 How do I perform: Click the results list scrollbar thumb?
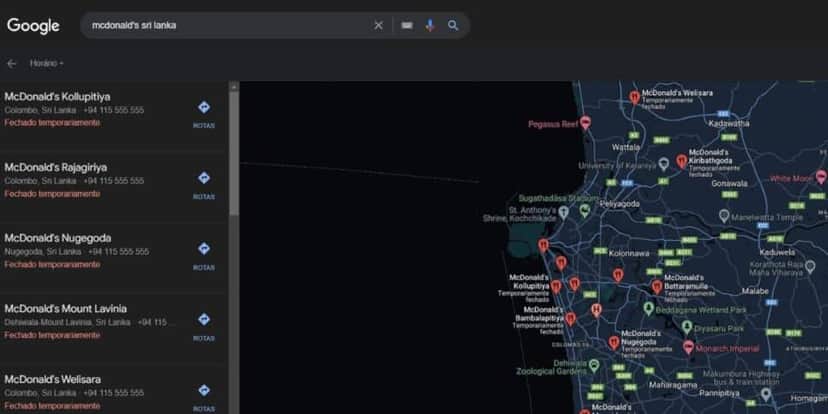[x=234, y=153]
